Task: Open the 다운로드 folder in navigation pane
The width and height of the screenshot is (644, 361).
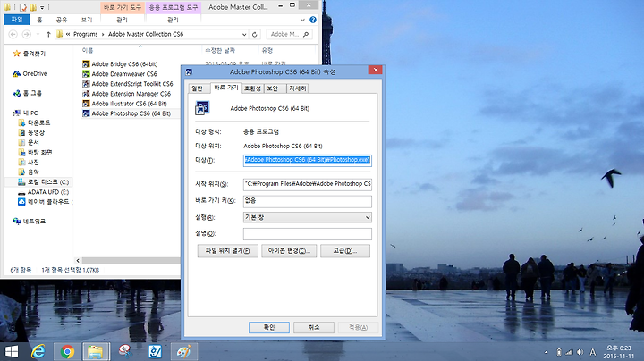Action: pos(35,122)
